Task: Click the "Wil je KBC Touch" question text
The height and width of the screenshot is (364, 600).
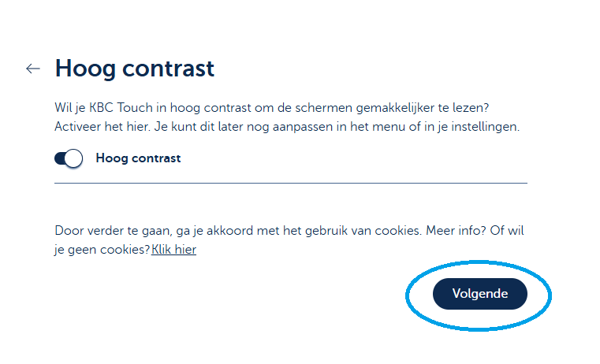Action: pyautogui.click(x=278, y=106)
